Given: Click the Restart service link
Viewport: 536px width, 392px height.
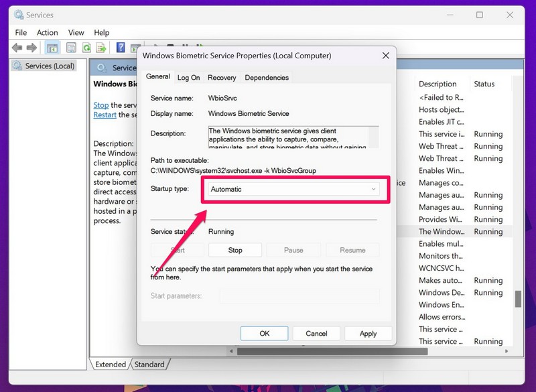Looking at the screenshot, I should (105, 115).
